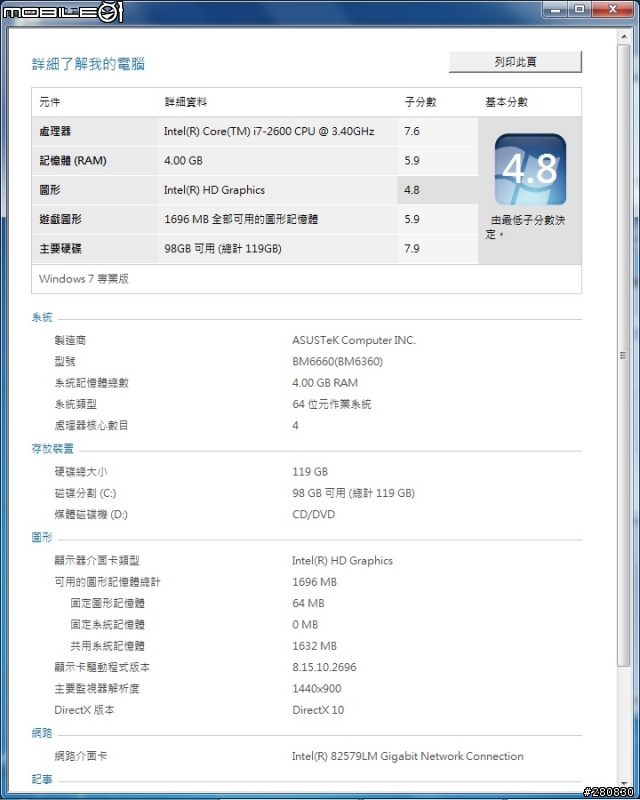Select the 圖形 row in score table

(255, 190)
